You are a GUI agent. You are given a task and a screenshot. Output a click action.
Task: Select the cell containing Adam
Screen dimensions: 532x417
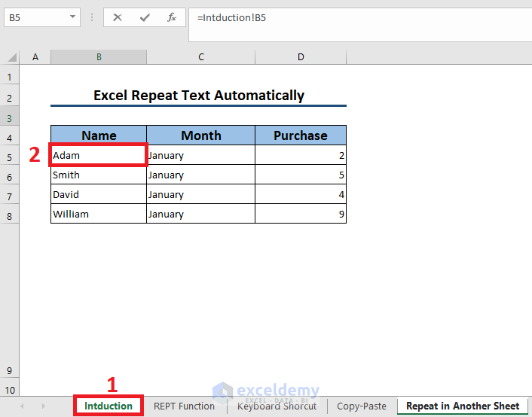[x=99, y=155]
